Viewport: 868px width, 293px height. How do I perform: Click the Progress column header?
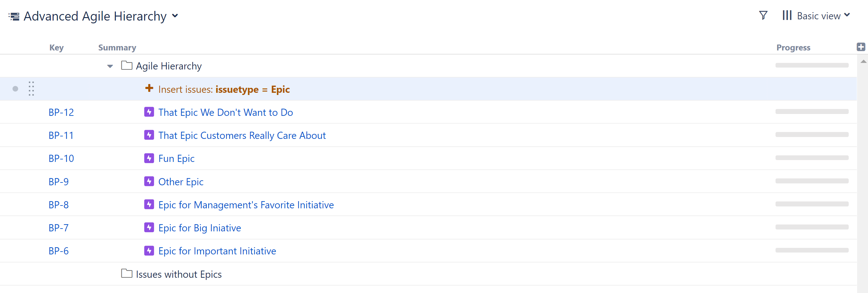coord(793,48)
